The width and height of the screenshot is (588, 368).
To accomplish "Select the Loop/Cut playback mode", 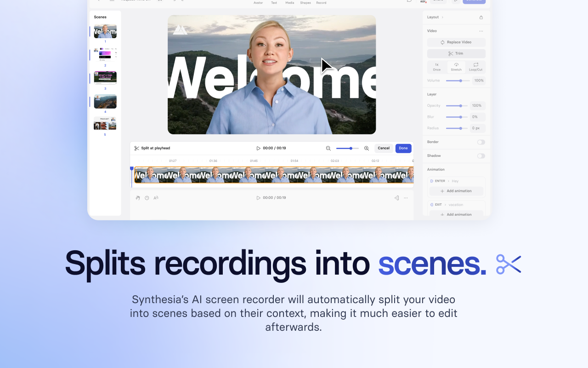I will click(x=476, y=67).
